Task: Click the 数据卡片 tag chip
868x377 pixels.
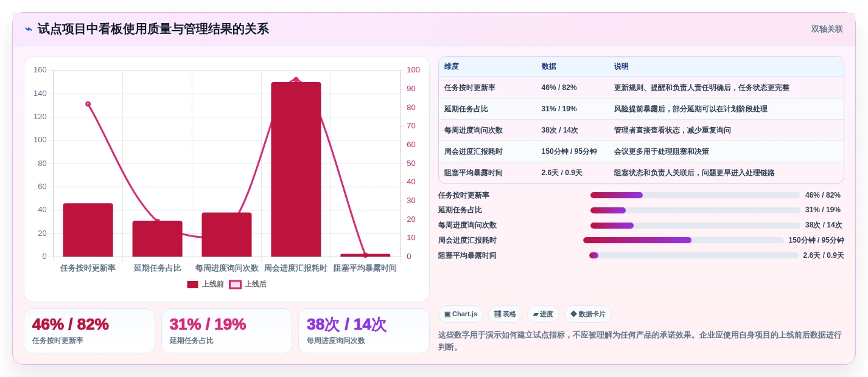Action: click(x=588, y=314)
